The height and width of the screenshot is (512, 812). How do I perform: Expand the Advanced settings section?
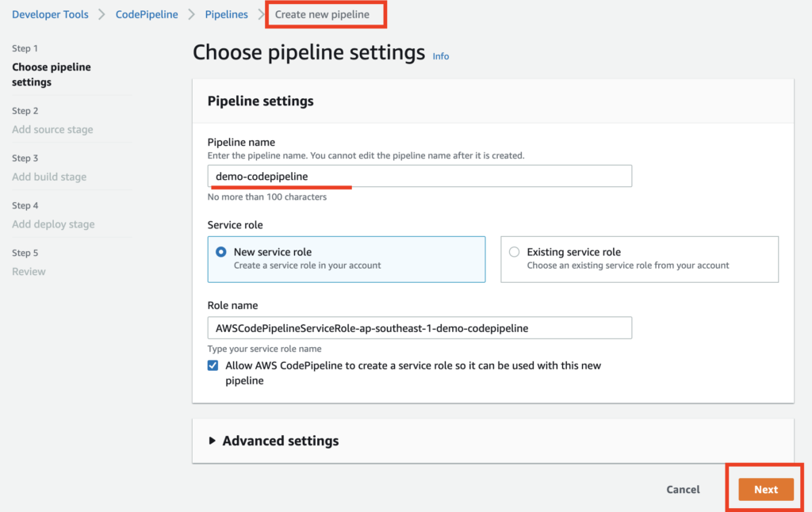coord(280,441)
